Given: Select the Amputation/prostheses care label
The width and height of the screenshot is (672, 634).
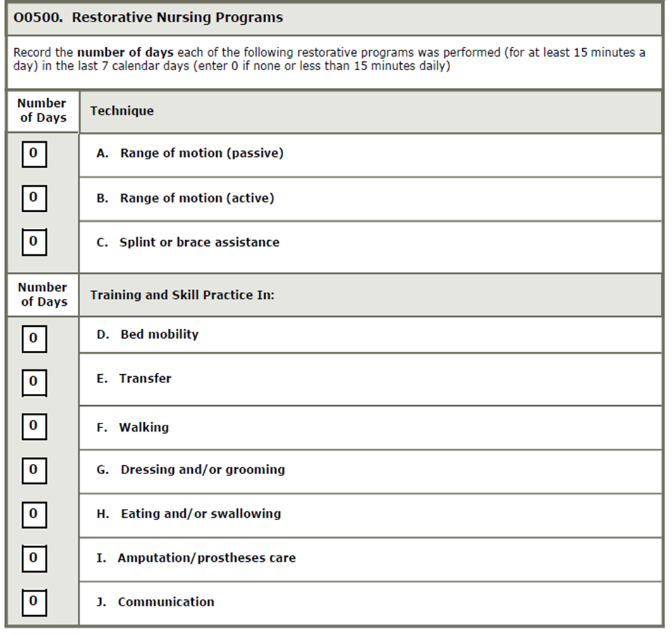Looking at the screenshot, I should tap(206, 558).
